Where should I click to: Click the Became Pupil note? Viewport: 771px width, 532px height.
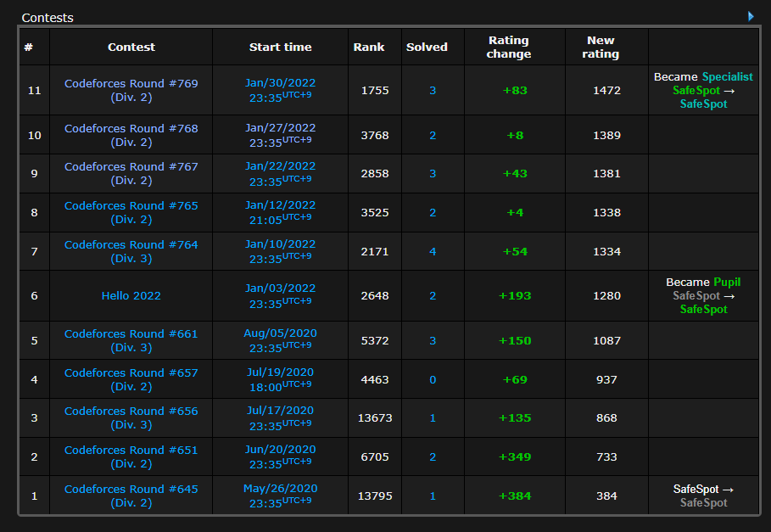coord(703,295)
